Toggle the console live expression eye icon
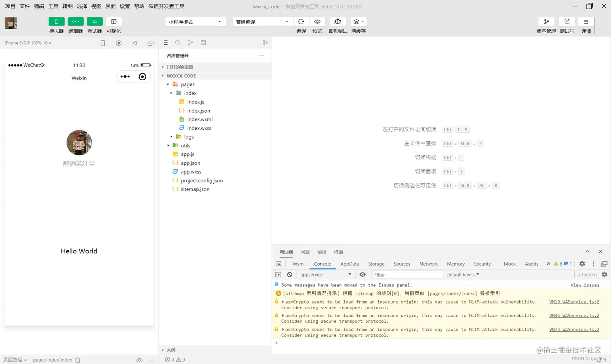Viewport: 611px width, 364px height. [x=362, y=275]
